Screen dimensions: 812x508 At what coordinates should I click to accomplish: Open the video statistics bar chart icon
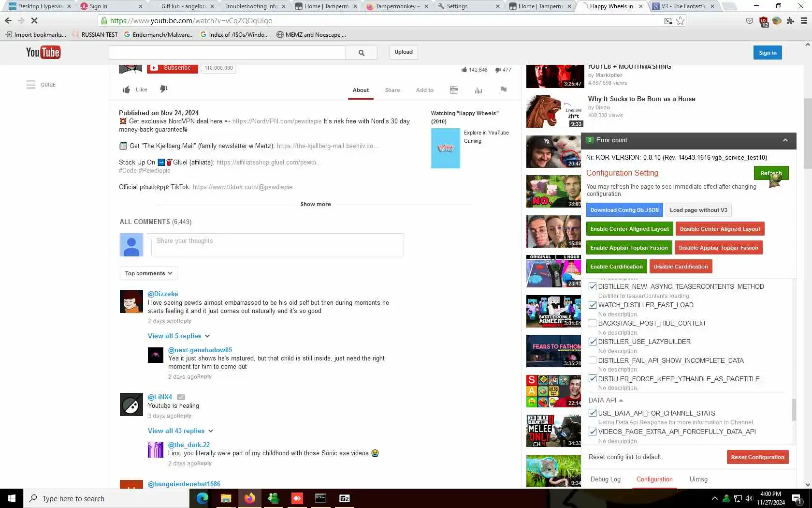(x=478, y=90)
